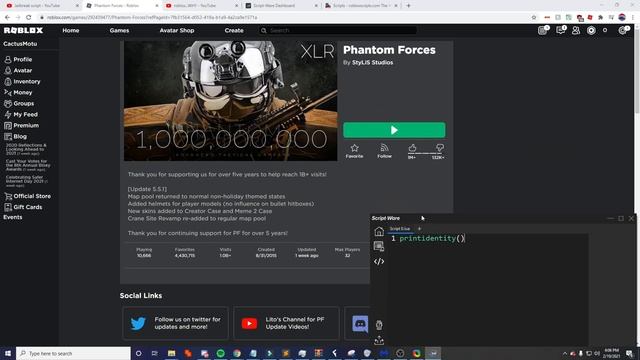This screenshot has height=360, width=640.
Task: Open the StyLiS Studios creator link
Action: tap(372, 62)
